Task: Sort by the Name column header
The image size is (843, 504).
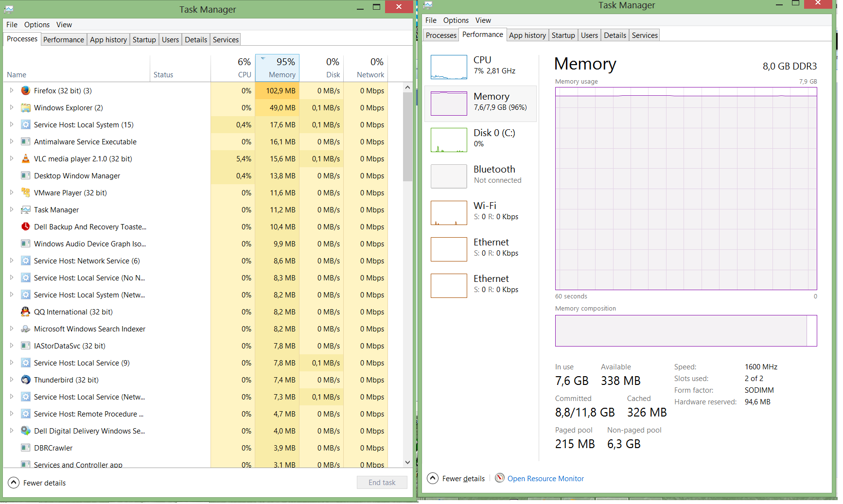Action: [77, 68]
